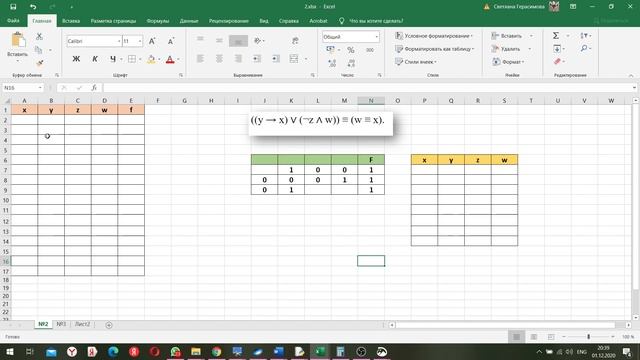This screenshot has width=640, height=360.
Task: Click the Decrease Indent icon
Action: tap(257, 59)
